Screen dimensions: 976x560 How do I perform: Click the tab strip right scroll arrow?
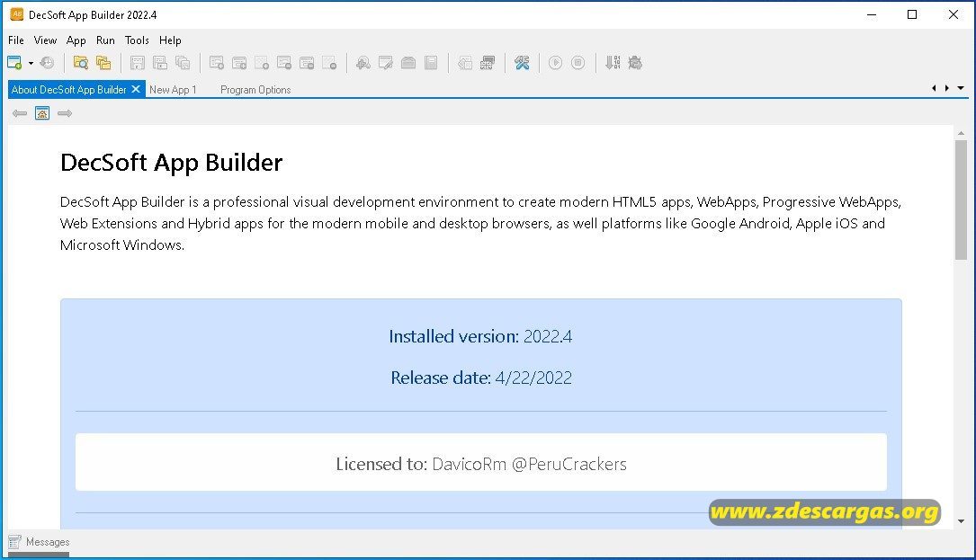pos(946,88)
